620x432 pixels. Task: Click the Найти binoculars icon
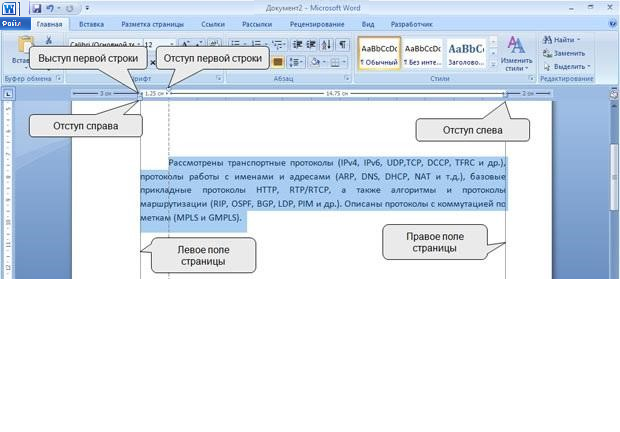click(x=547, y=40)
